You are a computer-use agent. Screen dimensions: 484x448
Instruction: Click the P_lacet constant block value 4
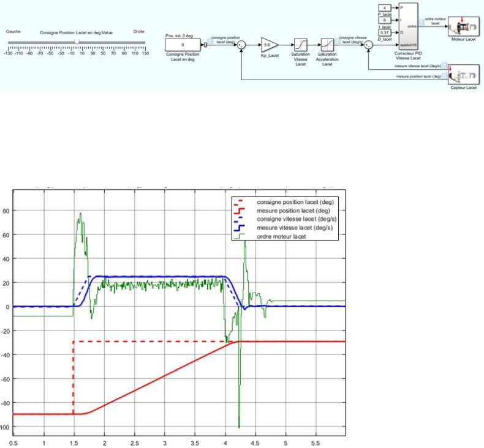[x=383, y=9]
